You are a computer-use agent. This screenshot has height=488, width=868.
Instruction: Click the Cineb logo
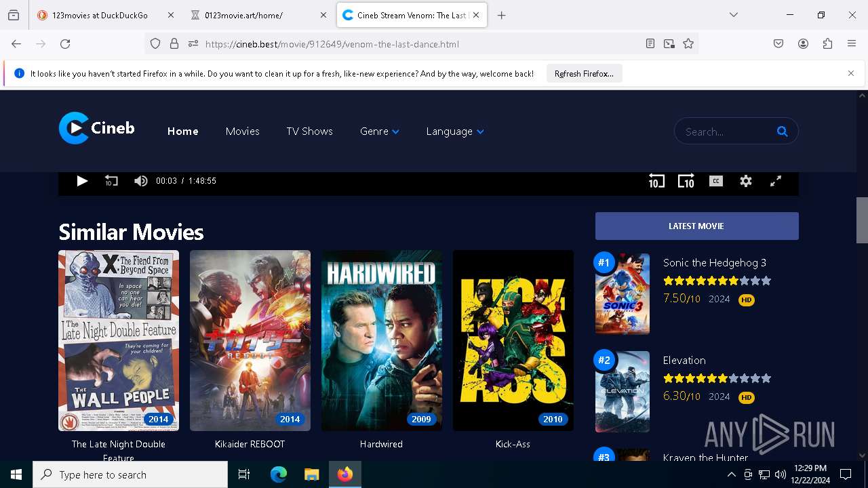coord(96,128)
